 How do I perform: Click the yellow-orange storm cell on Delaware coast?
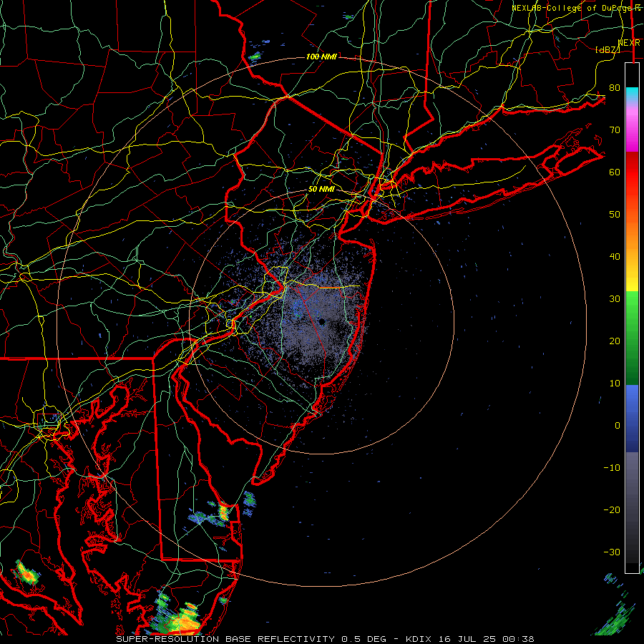tap(223, 513)
